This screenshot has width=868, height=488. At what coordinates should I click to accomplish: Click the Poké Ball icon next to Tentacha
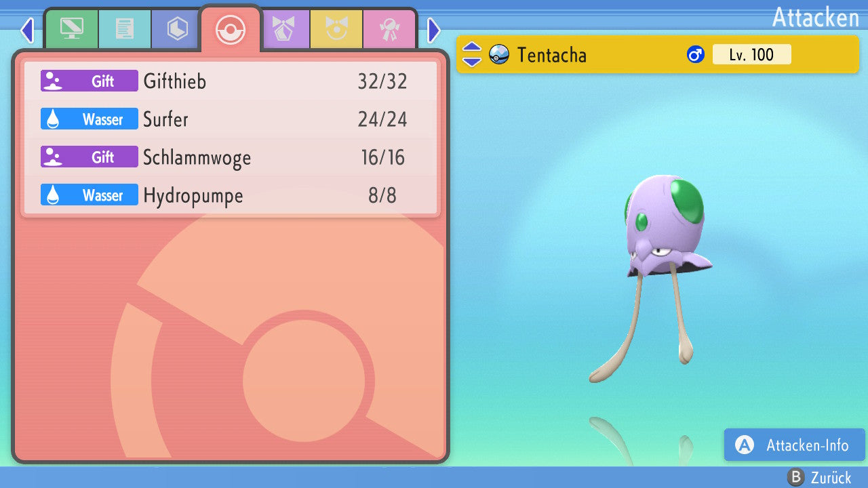coord(499,55)
